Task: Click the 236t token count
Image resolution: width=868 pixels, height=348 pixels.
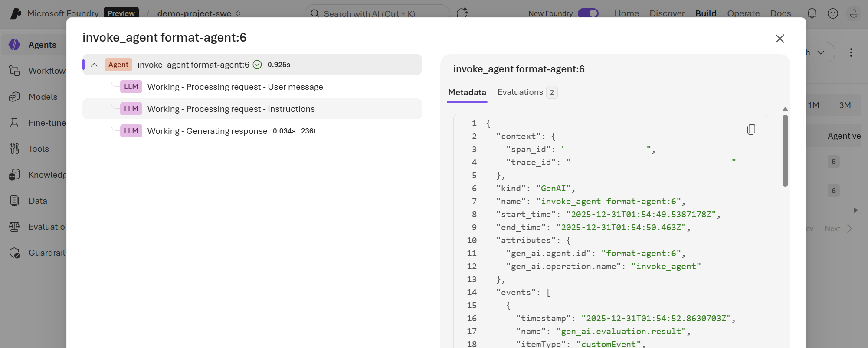Action: [308, 131]
